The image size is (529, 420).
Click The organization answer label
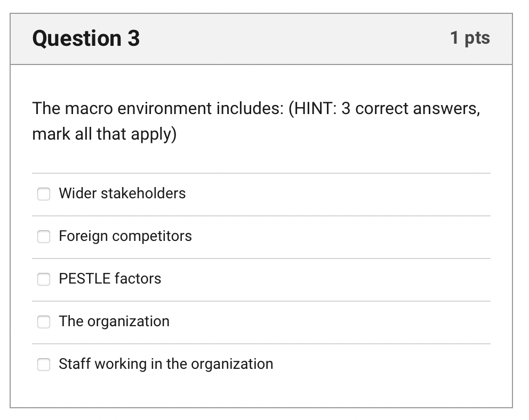[x=114, y=321]
